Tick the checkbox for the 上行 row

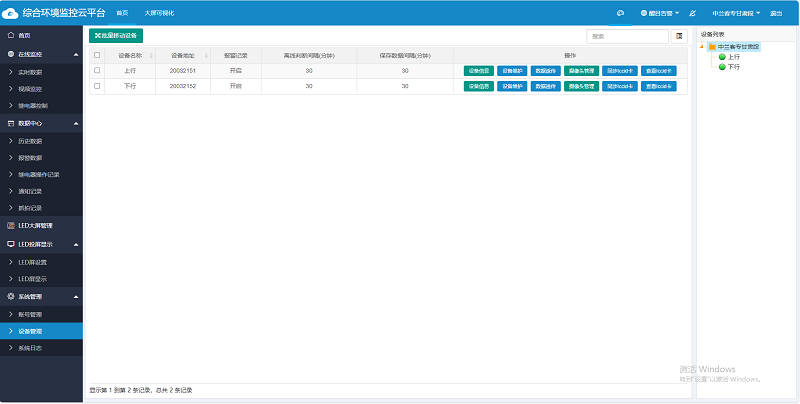point(97,71)
